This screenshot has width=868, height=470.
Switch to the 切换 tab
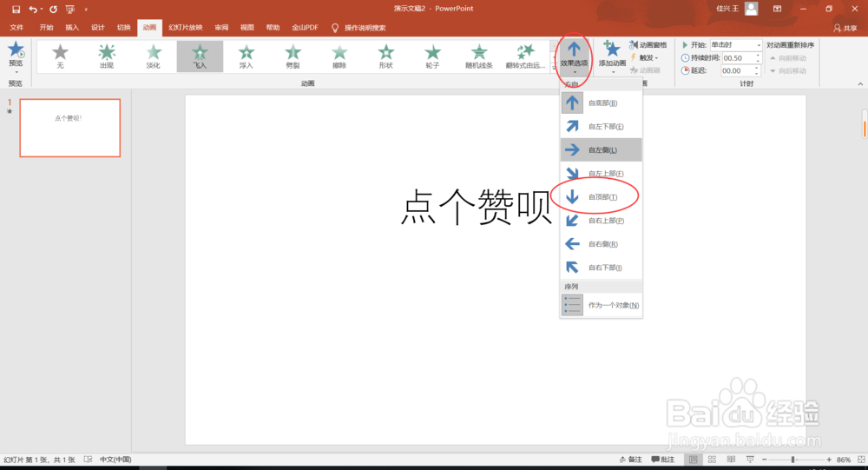(123, 27)
